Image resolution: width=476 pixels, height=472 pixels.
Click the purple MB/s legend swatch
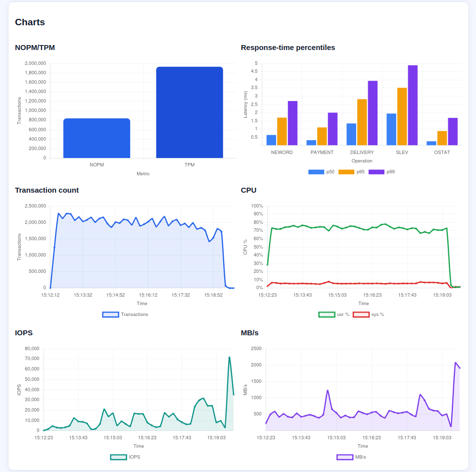pos(345,457)
